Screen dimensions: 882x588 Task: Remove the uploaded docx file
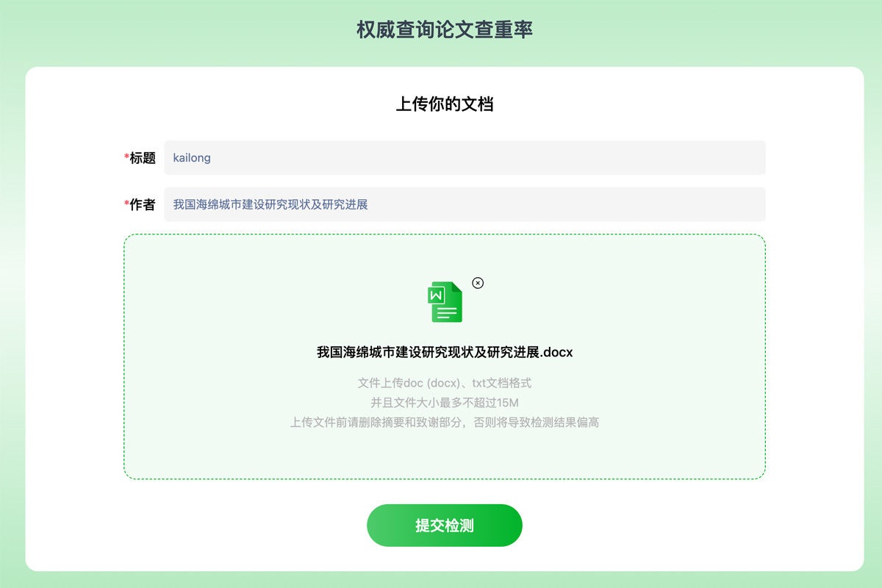tap(478, 283)
